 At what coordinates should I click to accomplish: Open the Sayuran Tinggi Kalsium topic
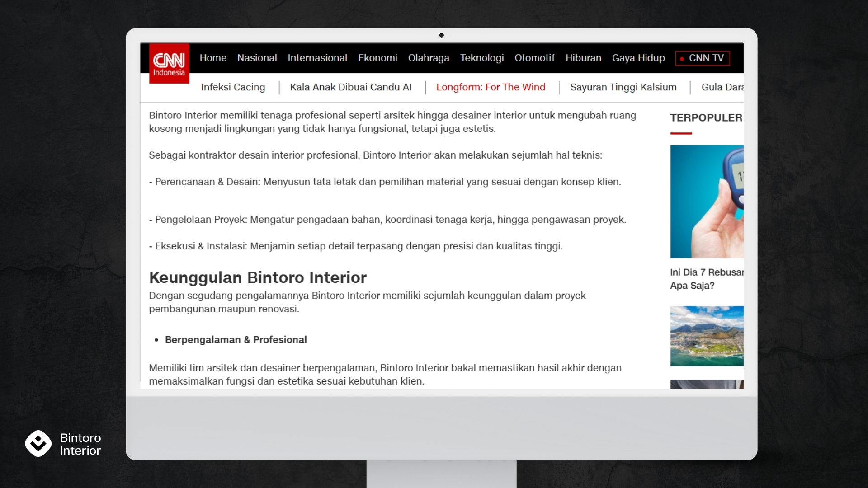pyautogui.click(x=623, y=87)
